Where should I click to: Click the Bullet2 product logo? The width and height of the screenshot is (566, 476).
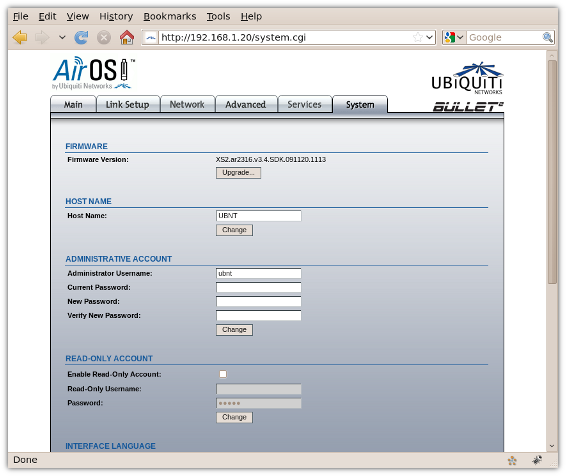[468, 107]
